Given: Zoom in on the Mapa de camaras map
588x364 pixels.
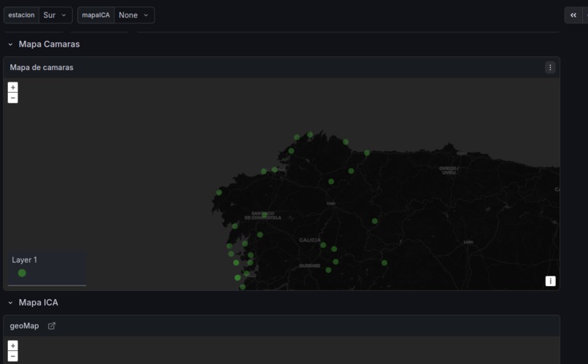Looking at the screenshot, I should [x=12, y=88].
